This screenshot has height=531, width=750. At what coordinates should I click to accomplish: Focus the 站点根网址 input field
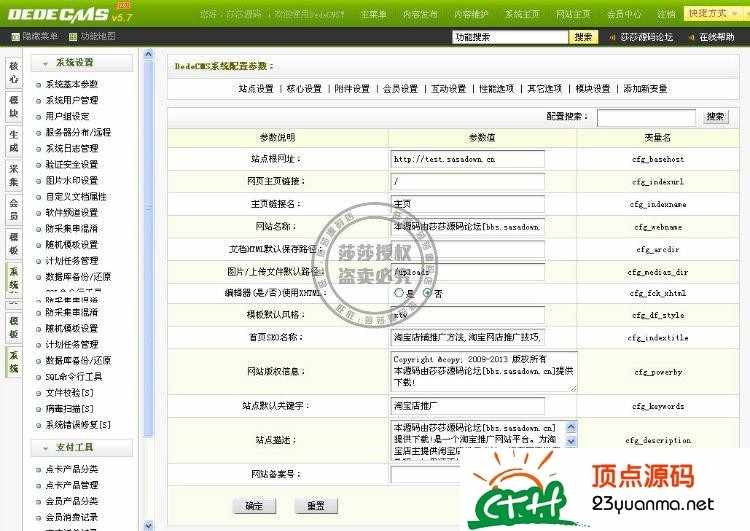(467, 159)
